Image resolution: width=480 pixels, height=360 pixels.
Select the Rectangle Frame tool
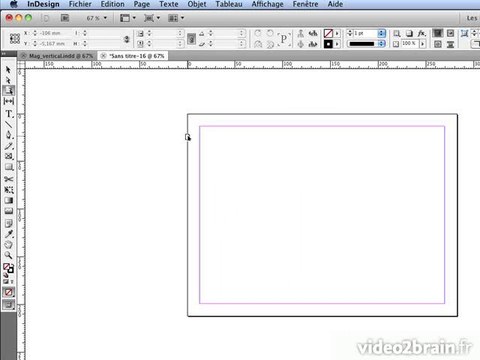pos(8,156)
